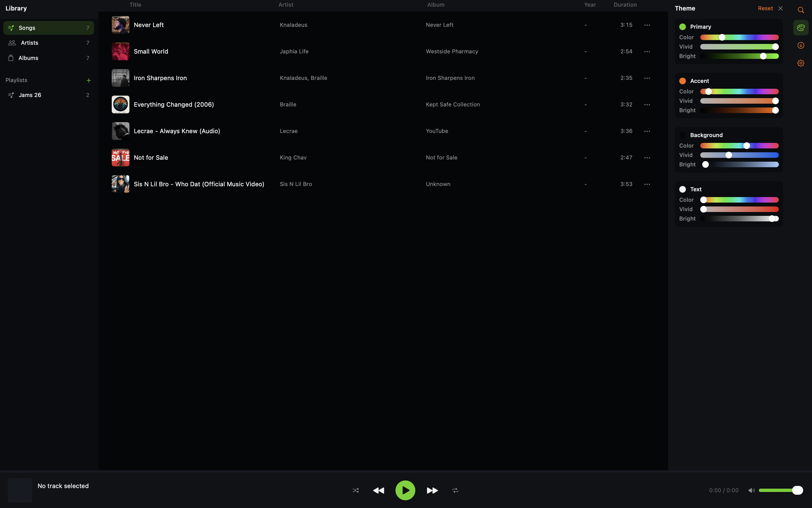Reset the theme to defaults
812x508 pixels.
click(765, 8)
